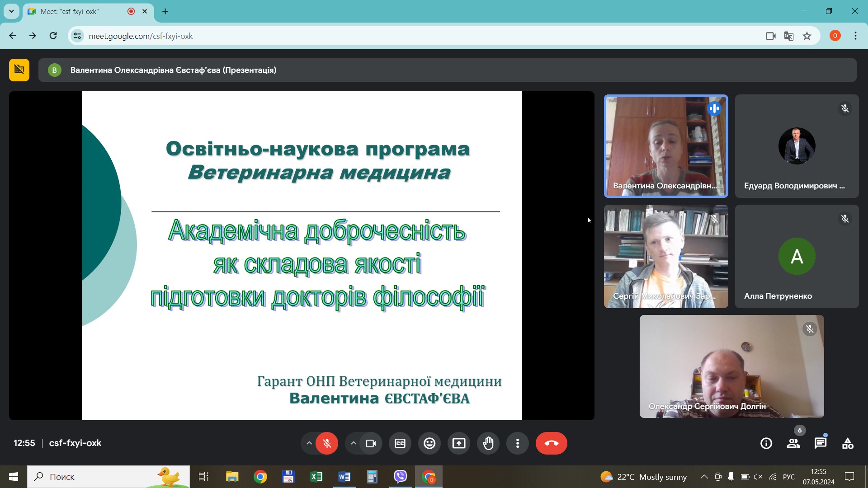Close the Meet csf-fxyi-oxk tab
This screenshot has width=868, height=488.
(145, 12)
